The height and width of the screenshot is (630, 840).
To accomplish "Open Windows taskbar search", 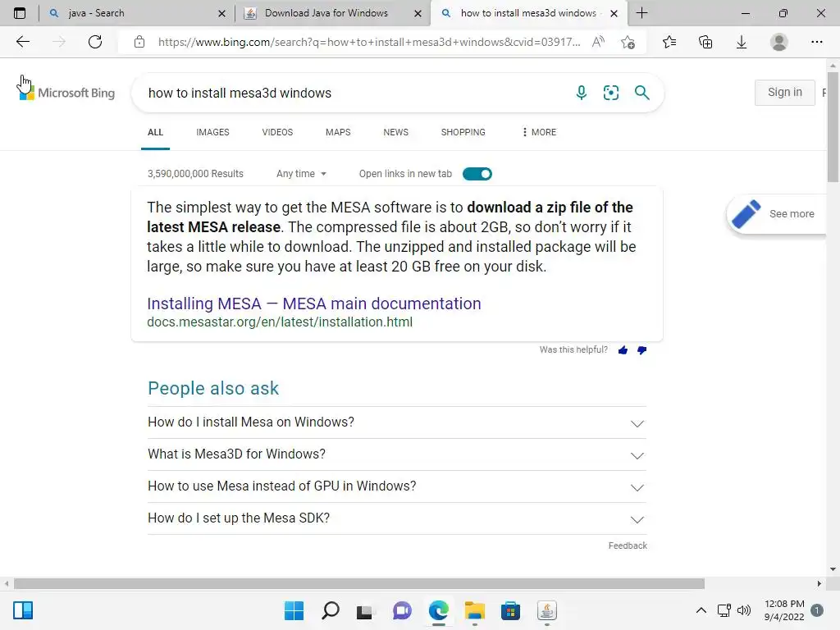I will click(330, 610).
